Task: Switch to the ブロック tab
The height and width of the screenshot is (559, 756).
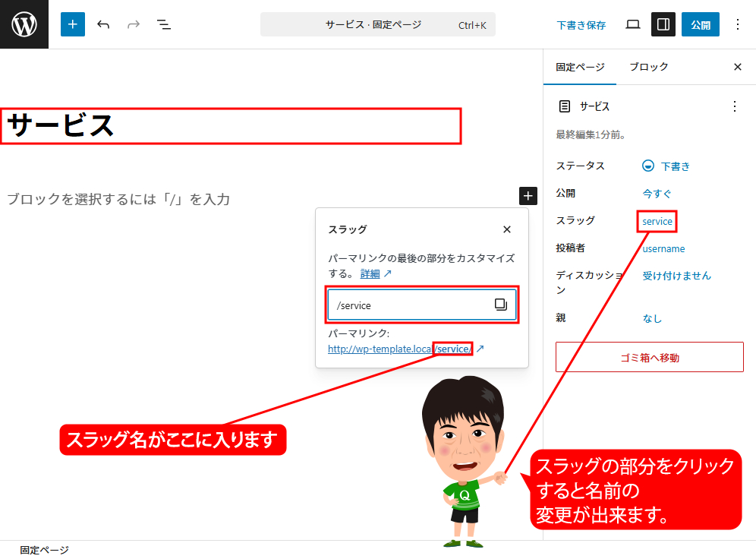Action: [648, 67]
